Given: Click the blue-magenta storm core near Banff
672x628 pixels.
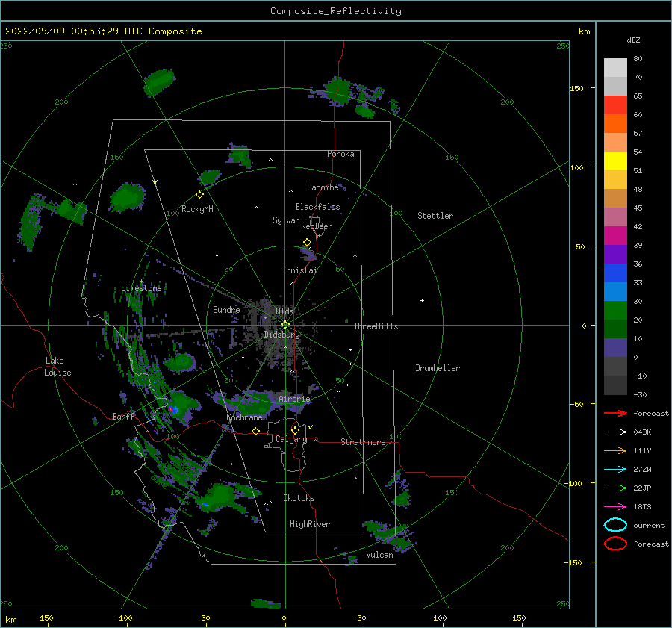Looking at the screenshot, I should coord(173,410).
